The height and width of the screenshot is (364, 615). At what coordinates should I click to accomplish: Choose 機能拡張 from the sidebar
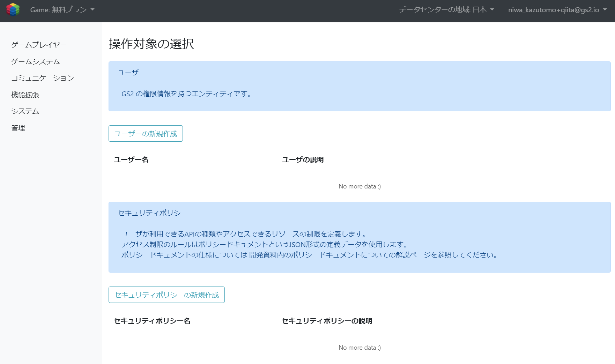[25, 95]
